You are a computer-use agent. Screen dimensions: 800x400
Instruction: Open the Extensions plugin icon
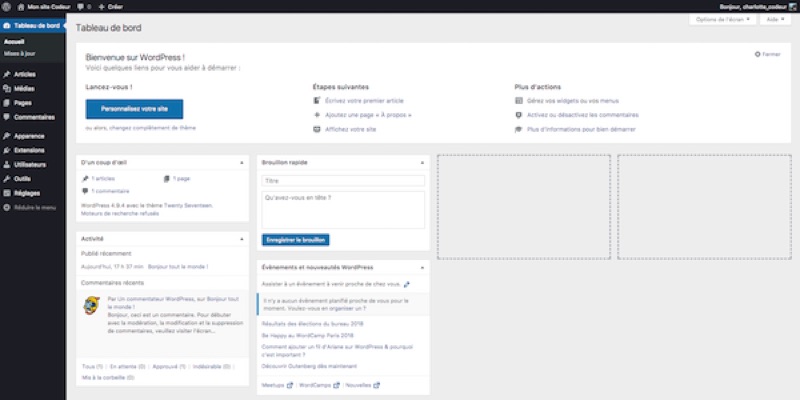[8, 149]
